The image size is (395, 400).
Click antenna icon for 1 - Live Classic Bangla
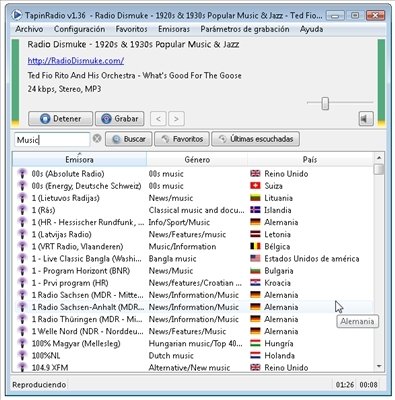point(22,259)
